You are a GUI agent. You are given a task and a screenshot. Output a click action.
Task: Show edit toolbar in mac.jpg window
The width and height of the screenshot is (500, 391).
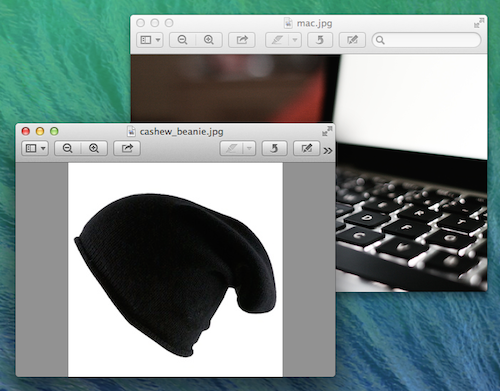pos(352,40)
